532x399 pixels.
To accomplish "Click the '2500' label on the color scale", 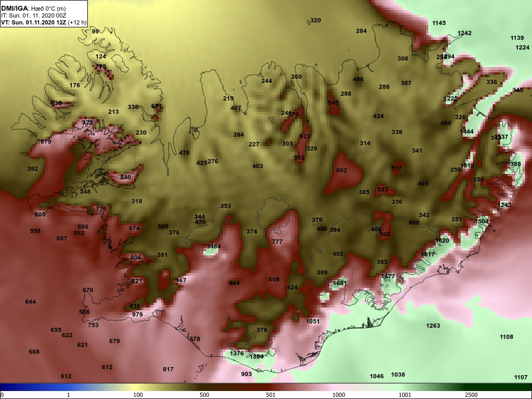I will tap(471, 395).
